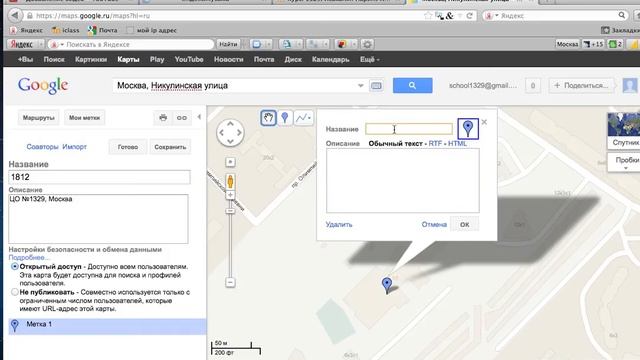Open notifications counter button
Screen dimensions: 640x360
coord(533,85)
